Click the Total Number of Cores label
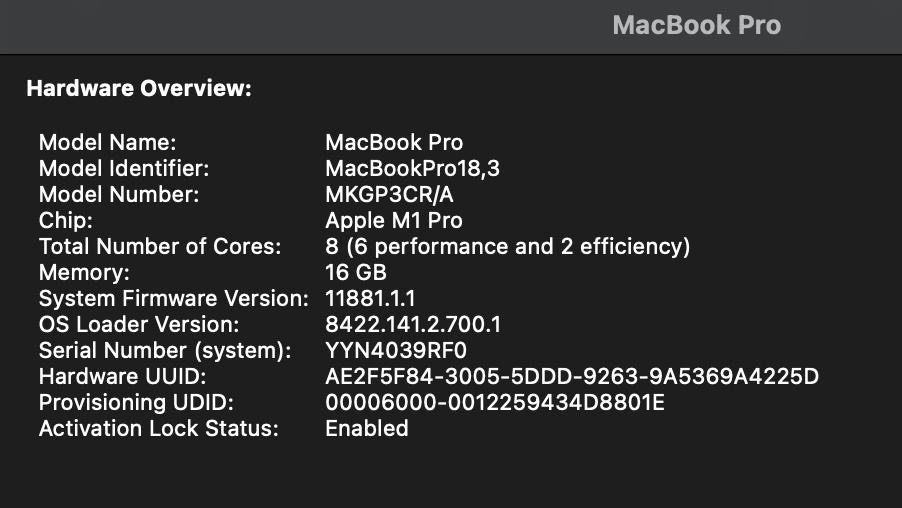 [x=160, y=246]
